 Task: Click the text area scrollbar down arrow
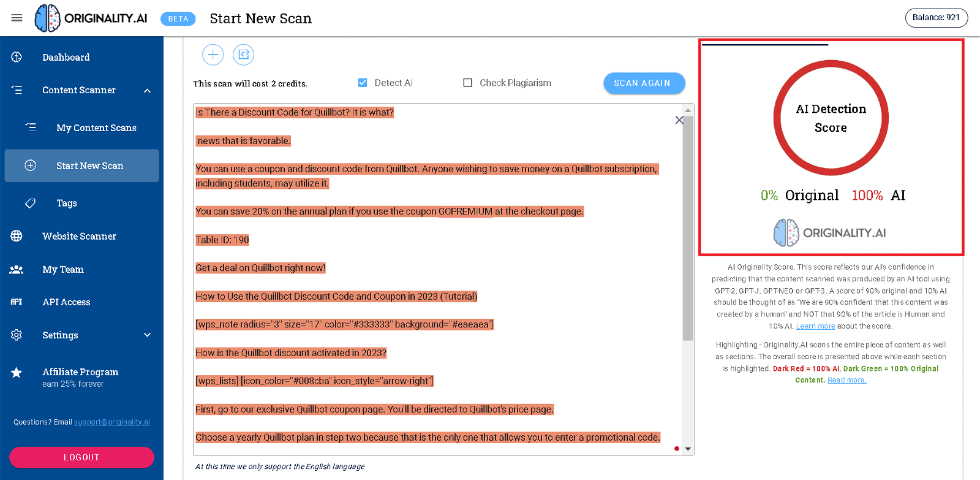pos(688,449)
